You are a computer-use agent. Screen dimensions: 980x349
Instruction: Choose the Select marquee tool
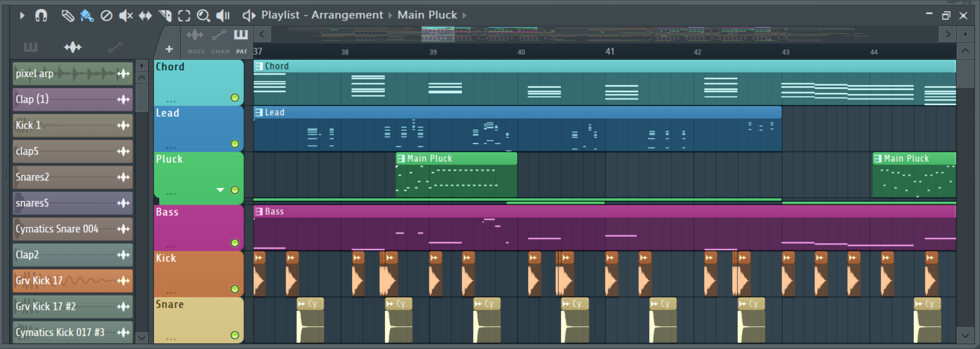tap(184, 16)
